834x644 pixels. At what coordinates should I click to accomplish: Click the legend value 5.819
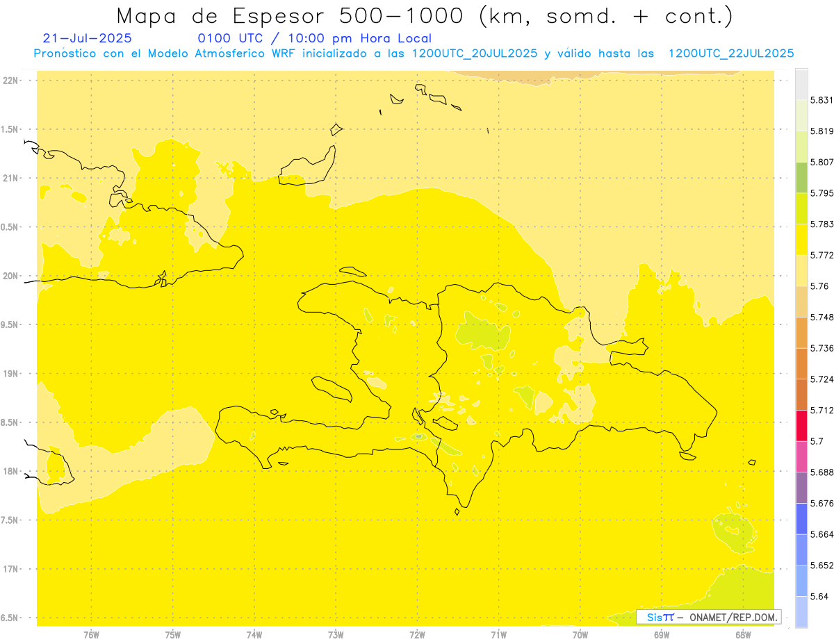point(822,131)
